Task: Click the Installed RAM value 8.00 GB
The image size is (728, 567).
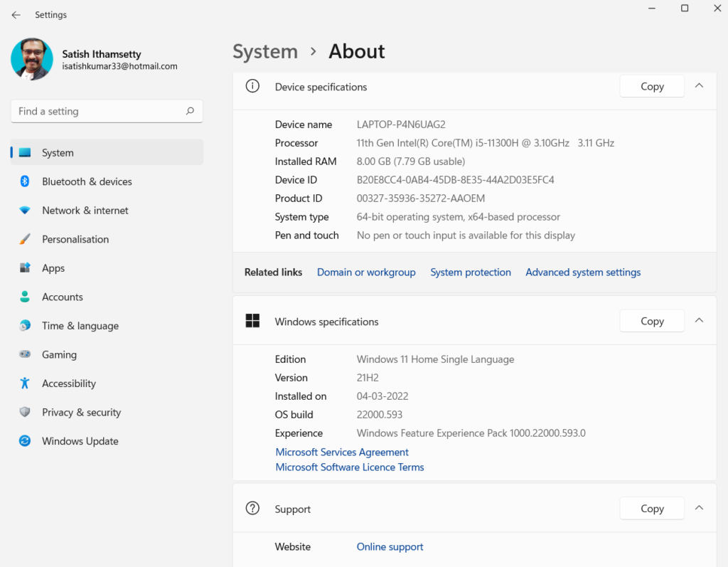Action: click(x=411, y=161)
